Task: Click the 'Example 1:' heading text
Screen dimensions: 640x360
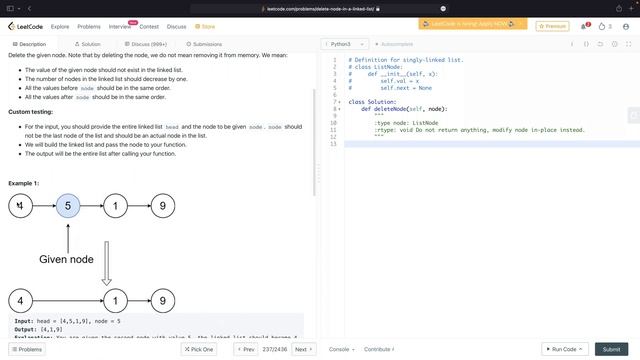Action: click(x=24, y=183)
